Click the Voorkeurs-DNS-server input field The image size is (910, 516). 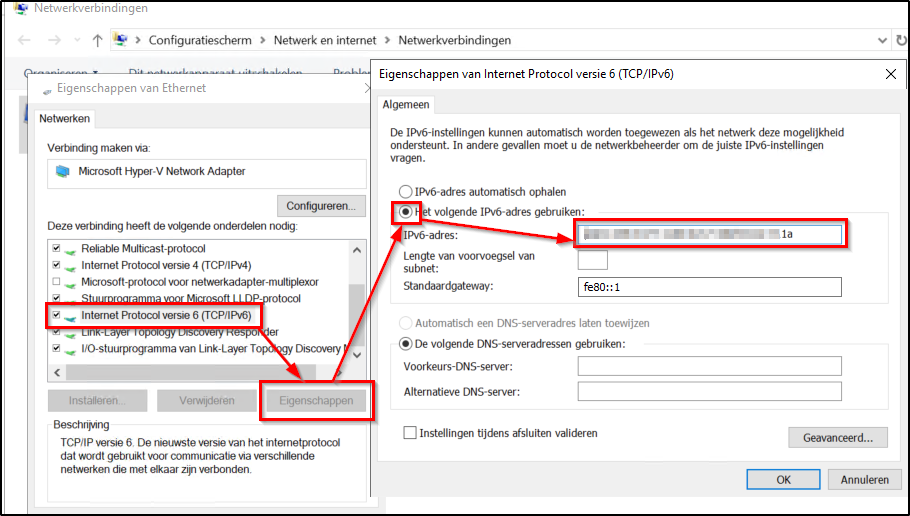tap(709, 366)
